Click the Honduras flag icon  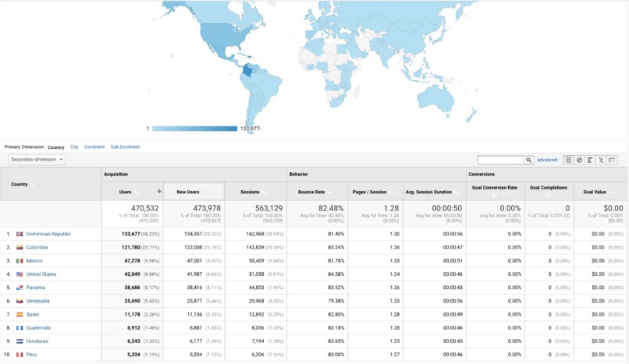pos(20,341)
